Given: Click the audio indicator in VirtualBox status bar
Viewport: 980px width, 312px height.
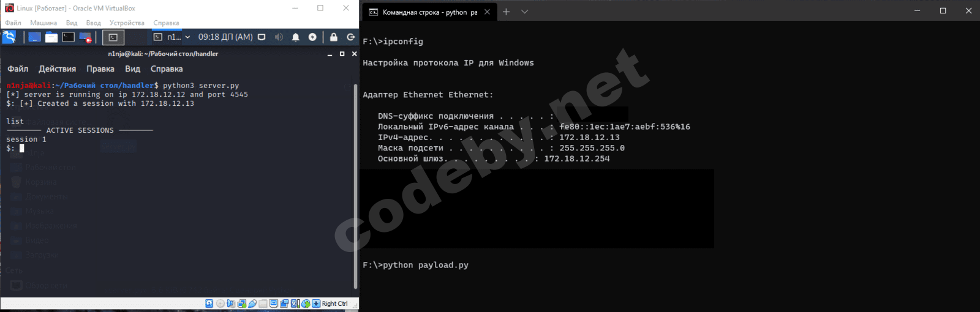Looking at the screenshot, I should 231,303.
